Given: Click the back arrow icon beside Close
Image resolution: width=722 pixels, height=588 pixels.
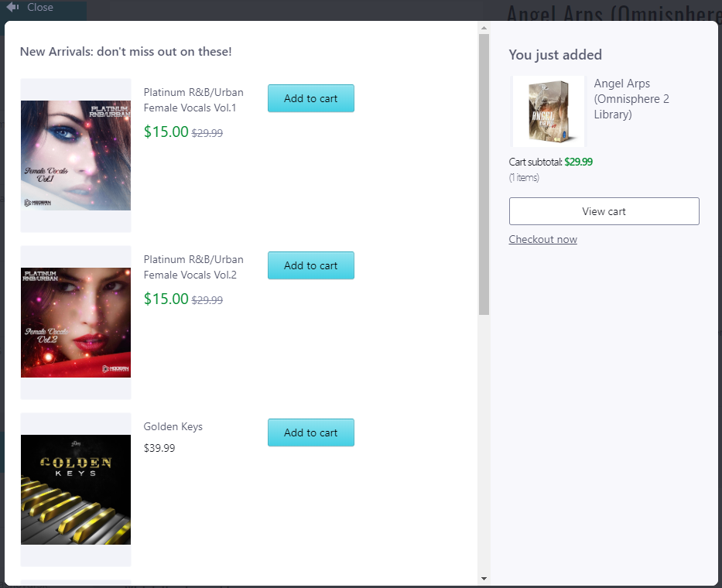Looking at the screenshot, I should click(12, 7).
